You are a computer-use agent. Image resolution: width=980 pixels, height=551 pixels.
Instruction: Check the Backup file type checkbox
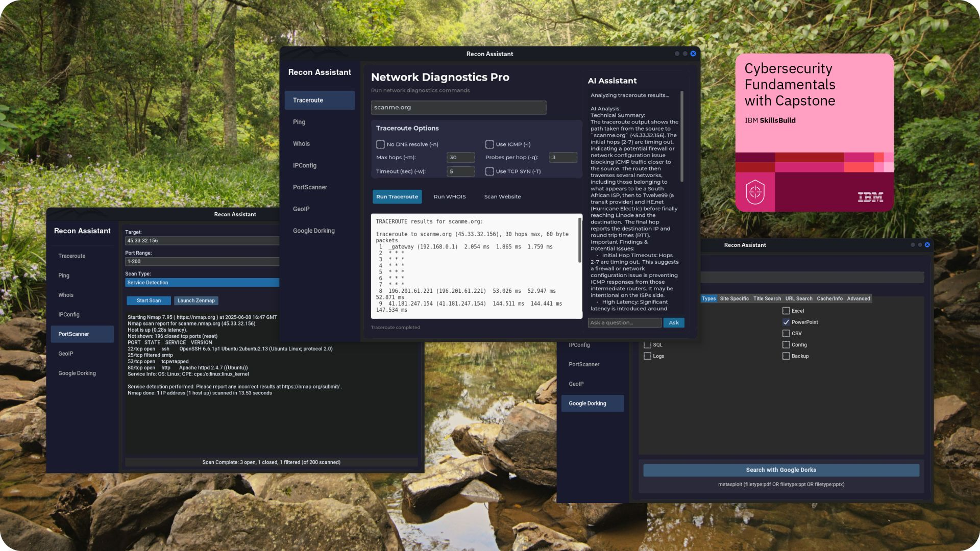(x=786, y=356)
